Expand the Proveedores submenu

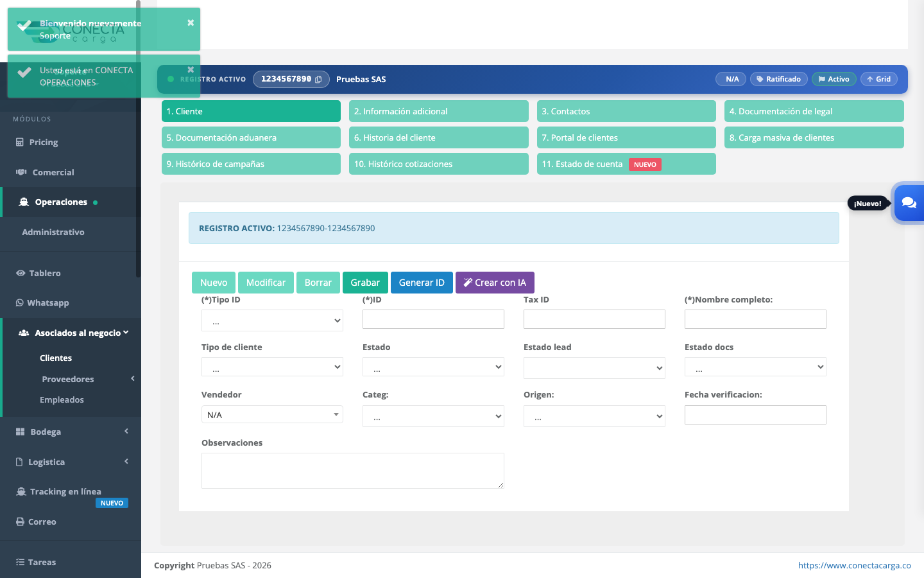[72, 379]
